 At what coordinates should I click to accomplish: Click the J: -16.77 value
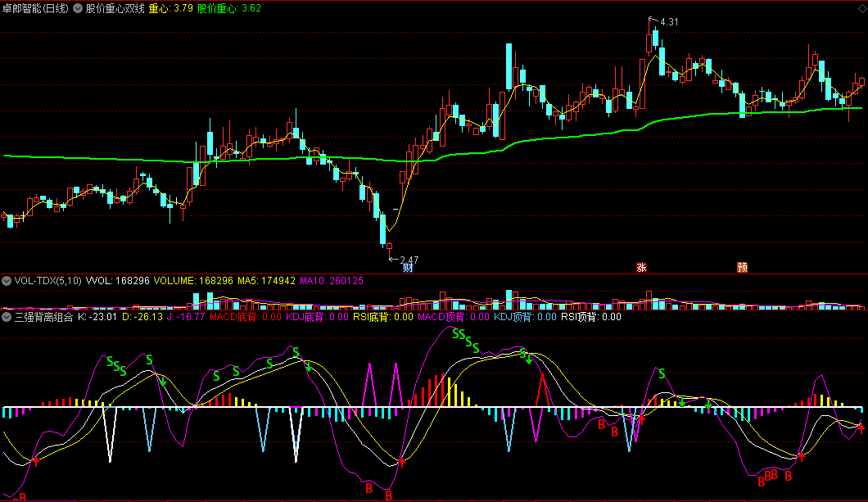pos(186,317)
